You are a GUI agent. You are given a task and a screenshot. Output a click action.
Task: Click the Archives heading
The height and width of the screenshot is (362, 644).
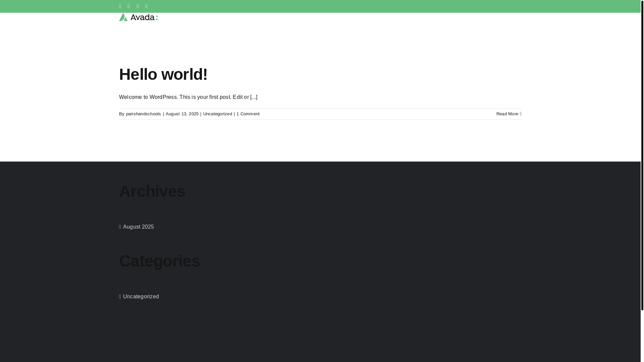[x=152, y=191]
